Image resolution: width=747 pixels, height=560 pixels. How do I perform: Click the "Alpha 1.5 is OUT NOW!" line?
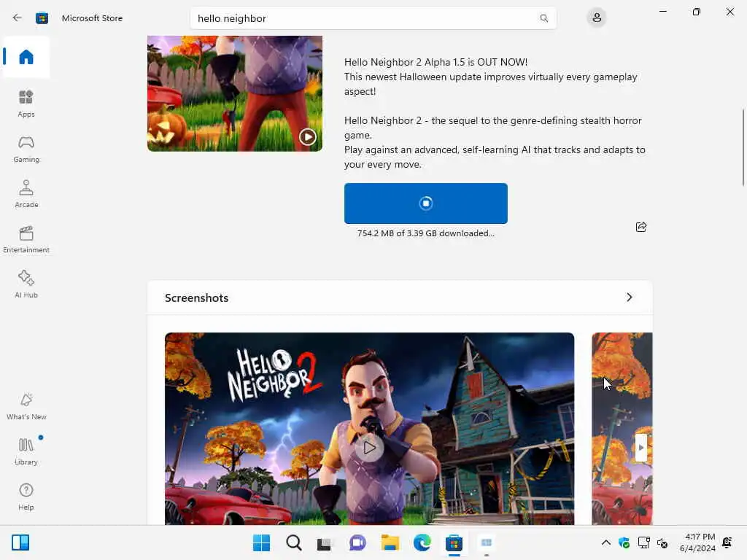point(436,63)
